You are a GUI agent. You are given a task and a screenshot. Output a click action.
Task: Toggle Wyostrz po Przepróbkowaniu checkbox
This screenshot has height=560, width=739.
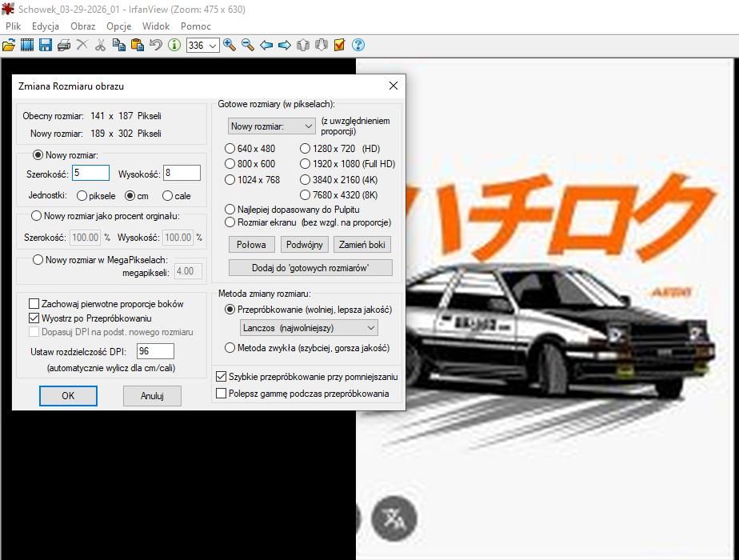(34, 318)
